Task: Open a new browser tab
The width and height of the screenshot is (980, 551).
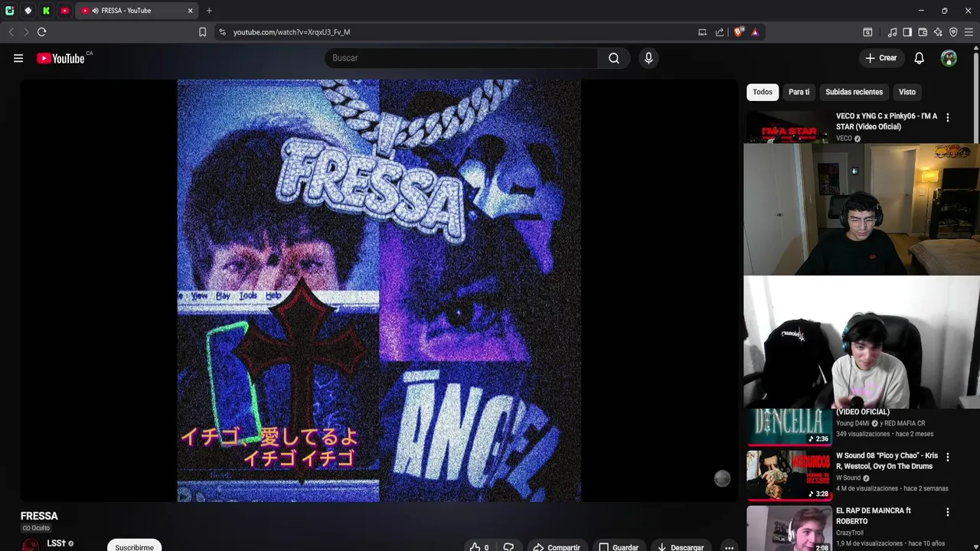Action: 209,11
